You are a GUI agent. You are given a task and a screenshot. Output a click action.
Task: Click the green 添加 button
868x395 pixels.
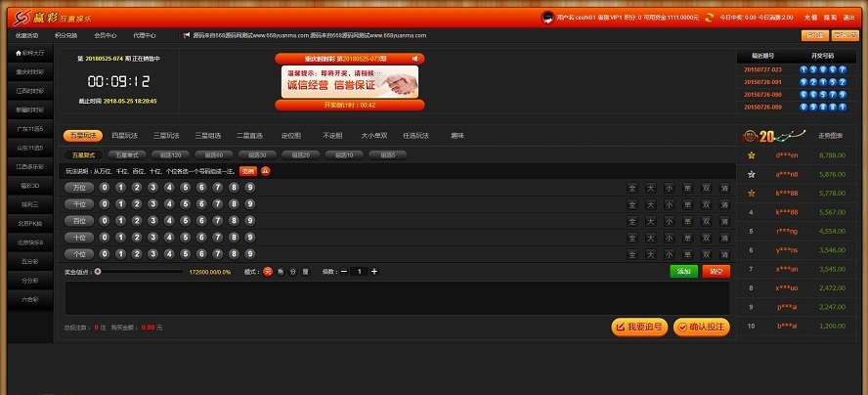click(683, 271)
